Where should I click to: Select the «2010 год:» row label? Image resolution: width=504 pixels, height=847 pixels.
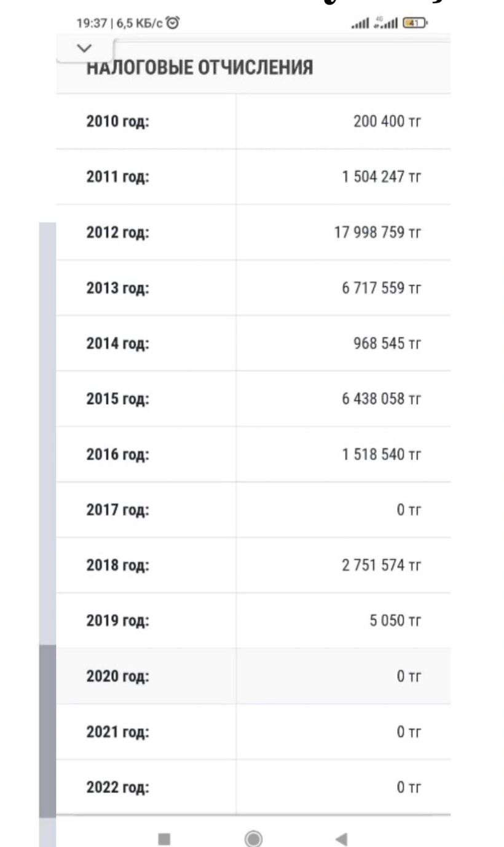(x=118, y=121)
